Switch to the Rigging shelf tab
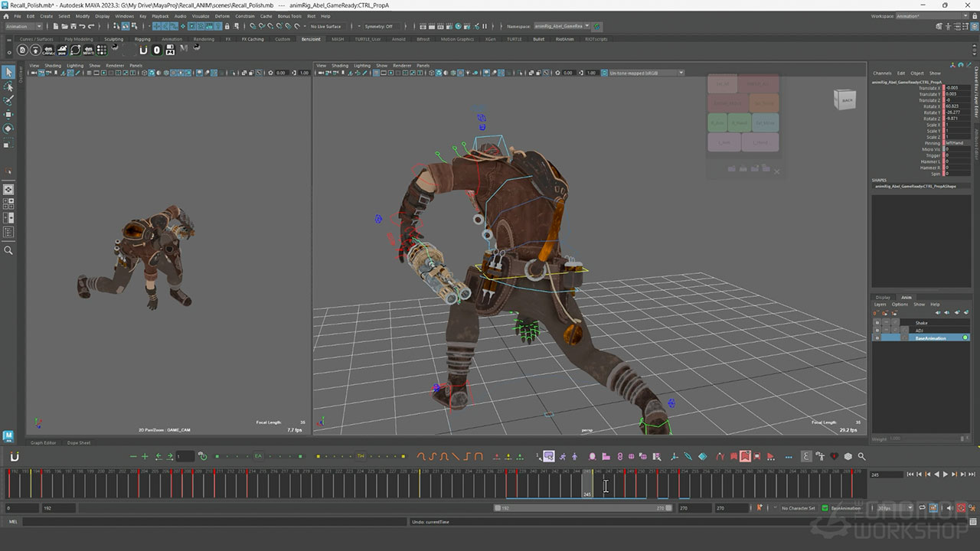The image size is (980, 551). click(x=142, y=39)
